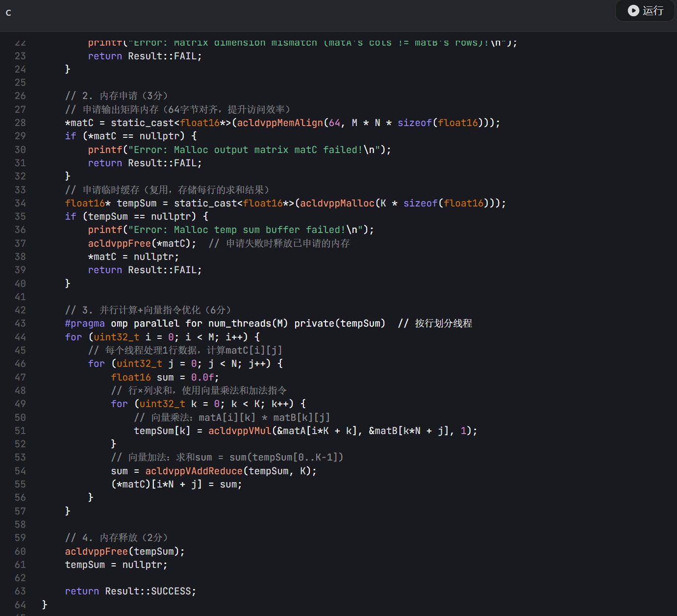
Task: Click the acldvppMalloc function call
Action: click(x=337, y=203)
